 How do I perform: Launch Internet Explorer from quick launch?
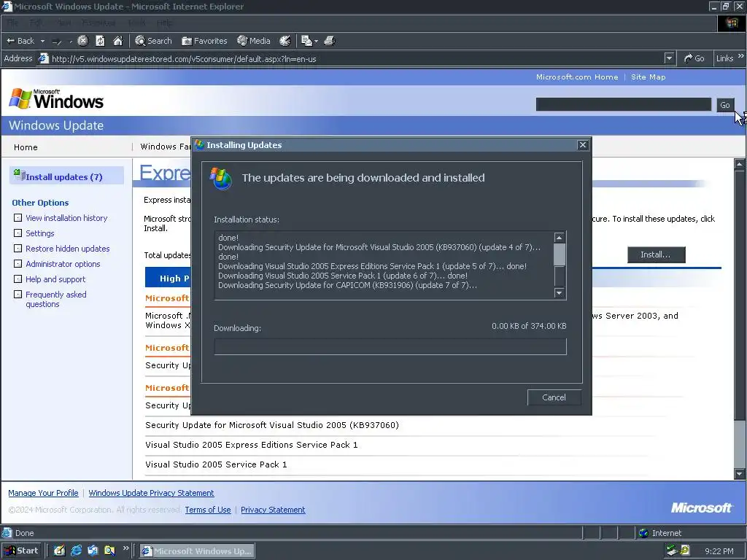click(x=76, y=551)
